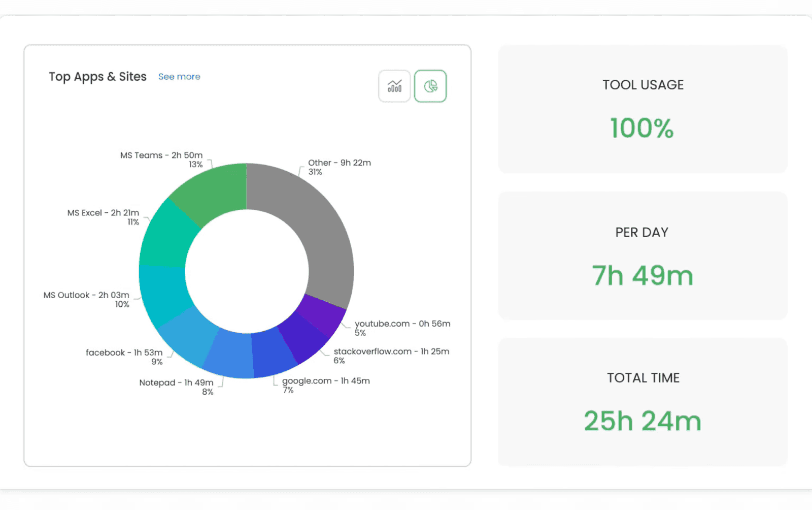
Task: Click the 'Other - 9h 22m' label
Action: (340, 163)
